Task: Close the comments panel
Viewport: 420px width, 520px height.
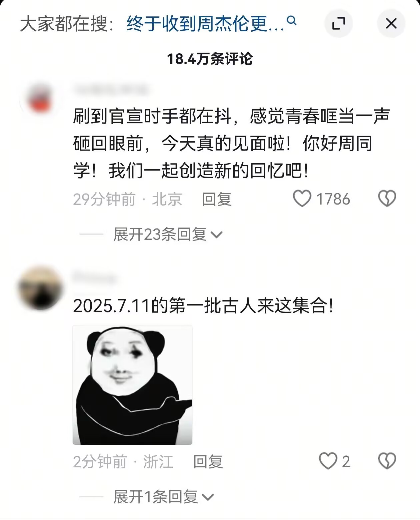Action: (x=391, y=23)
